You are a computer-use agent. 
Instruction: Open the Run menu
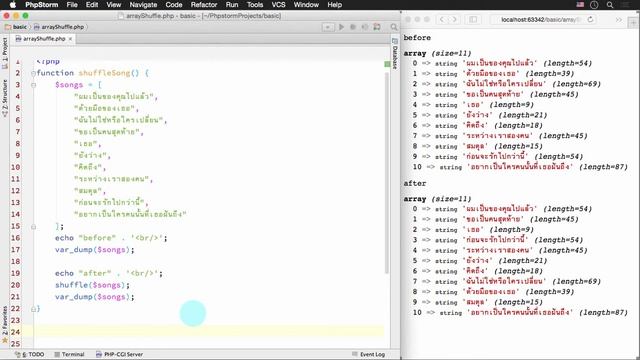(x=232, y=5)
